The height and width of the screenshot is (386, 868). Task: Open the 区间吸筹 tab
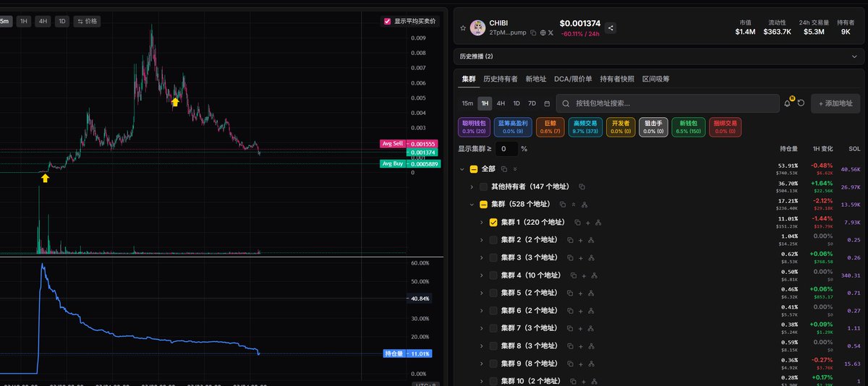(x=656, y=79)
